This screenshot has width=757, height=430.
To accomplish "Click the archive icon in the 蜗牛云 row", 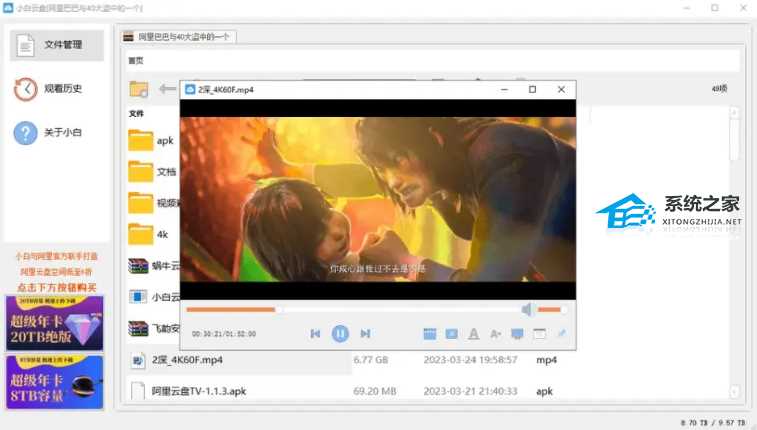I will [x=138, y=266].
